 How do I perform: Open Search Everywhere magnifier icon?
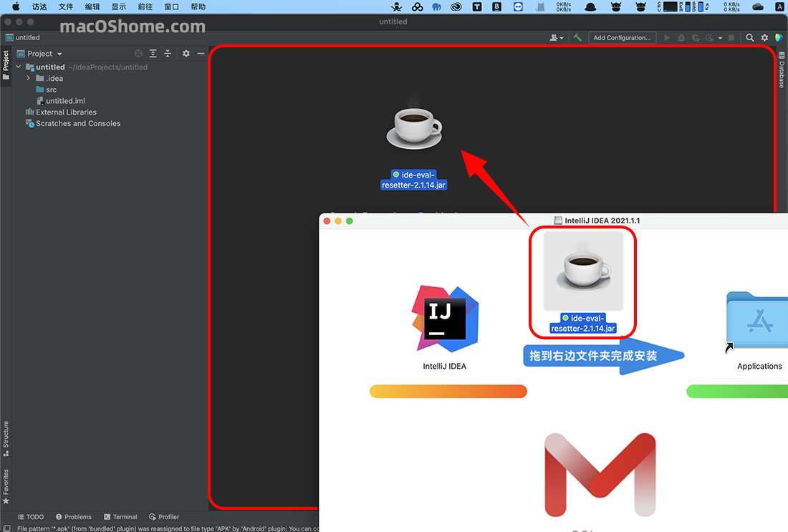(x=750, y=38)
